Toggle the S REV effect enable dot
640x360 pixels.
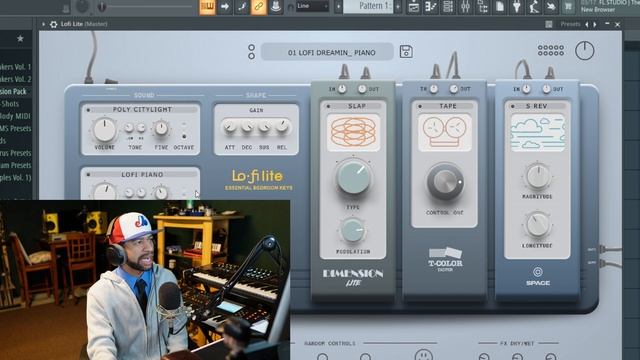(x=513, y=106)
